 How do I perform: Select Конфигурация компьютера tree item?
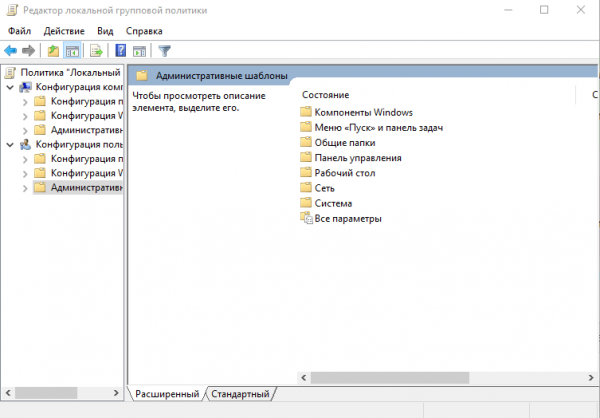(x=80, y=87)
